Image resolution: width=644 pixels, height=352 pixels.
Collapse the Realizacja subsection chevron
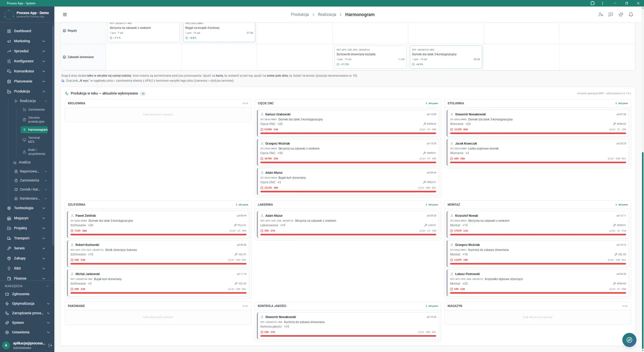click(x=45, y=101)
